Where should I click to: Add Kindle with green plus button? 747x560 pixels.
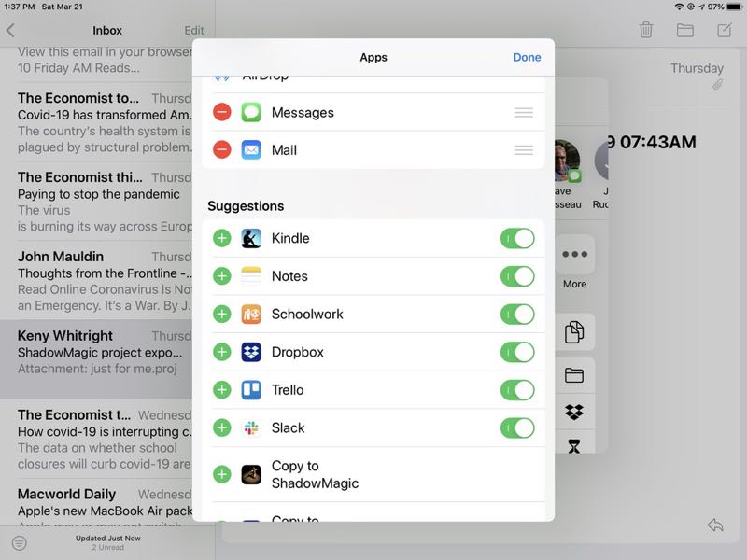[x=222, y=238]
